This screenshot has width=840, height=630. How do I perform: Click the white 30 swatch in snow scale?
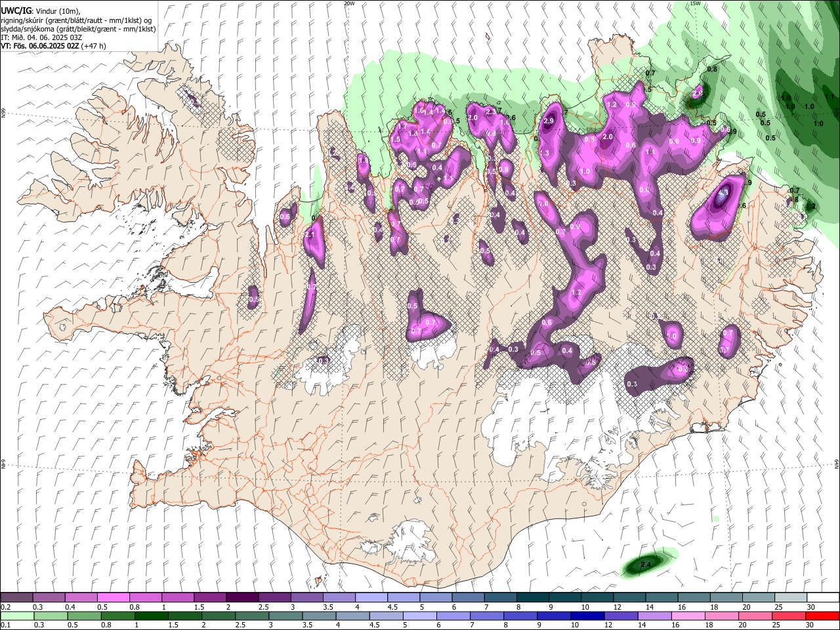pos(822,597)
